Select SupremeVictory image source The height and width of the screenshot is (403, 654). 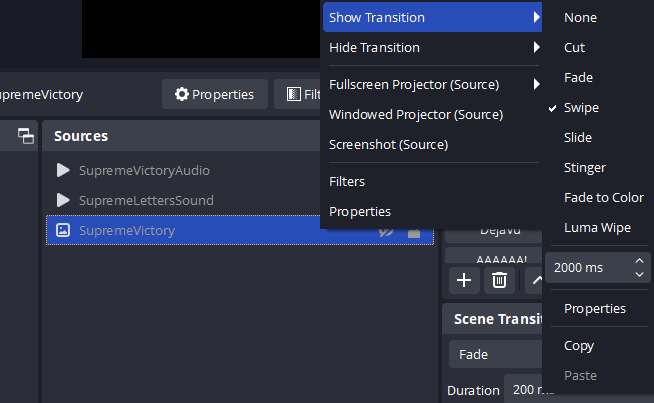[240, 230]
